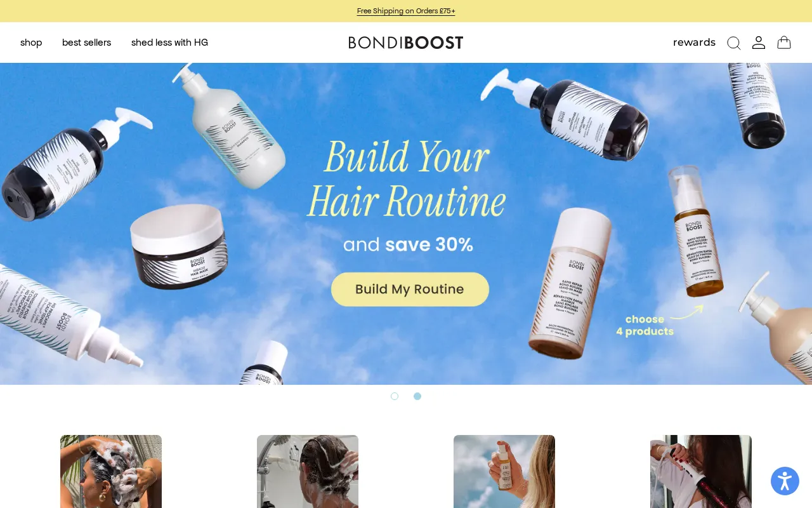Click the choose 4 products banner text
This screenshot has width=812, height=508.
645,325
